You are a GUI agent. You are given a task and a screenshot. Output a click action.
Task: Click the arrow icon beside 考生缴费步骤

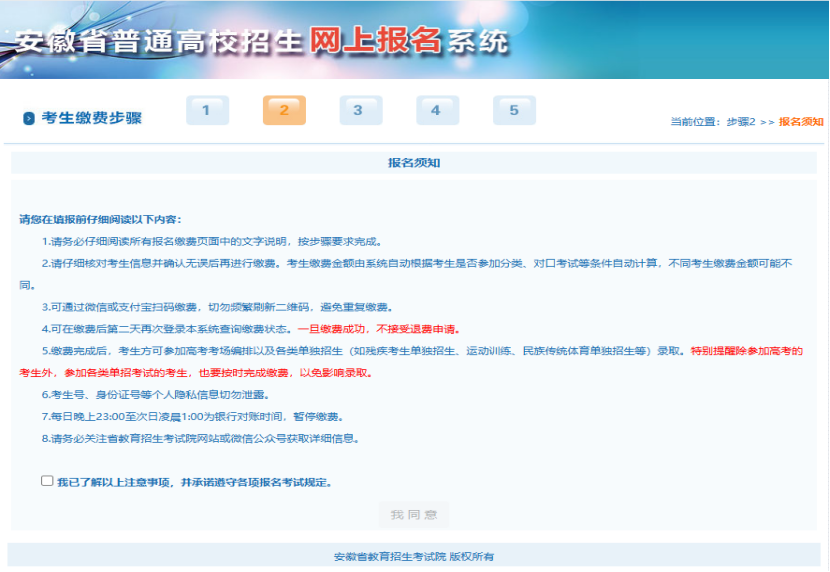[x=29, y=118]
